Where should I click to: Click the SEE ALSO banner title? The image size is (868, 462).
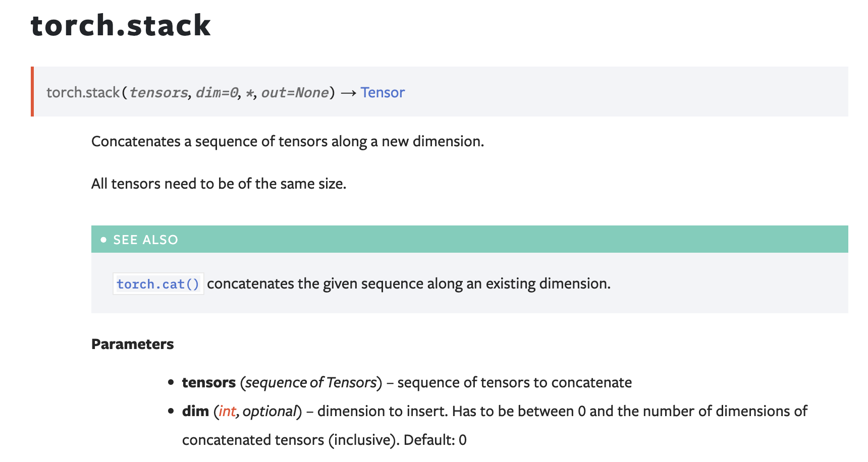[145, 240]
